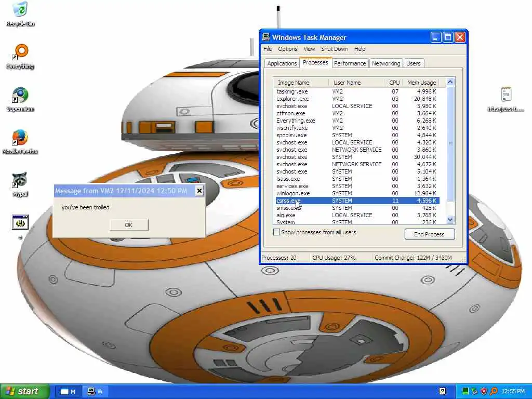Image resolution: width=532 pixels, height=399 pixels.
Task: Select the taskmgr.exe process row
Action: pos(357,91)
